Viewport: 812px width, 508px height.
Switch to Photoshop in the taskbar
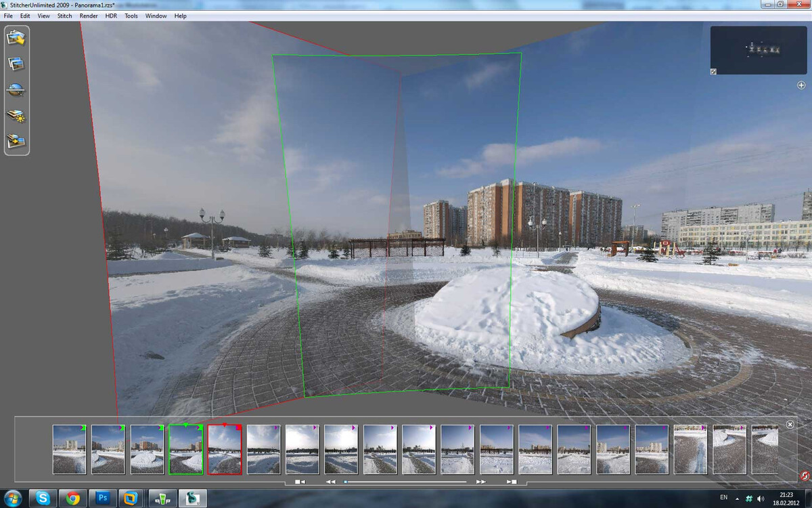click(x=103, y=498)
